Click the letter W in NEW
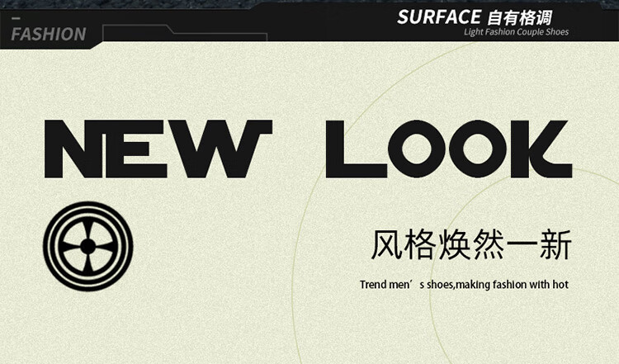 [221, 149]
